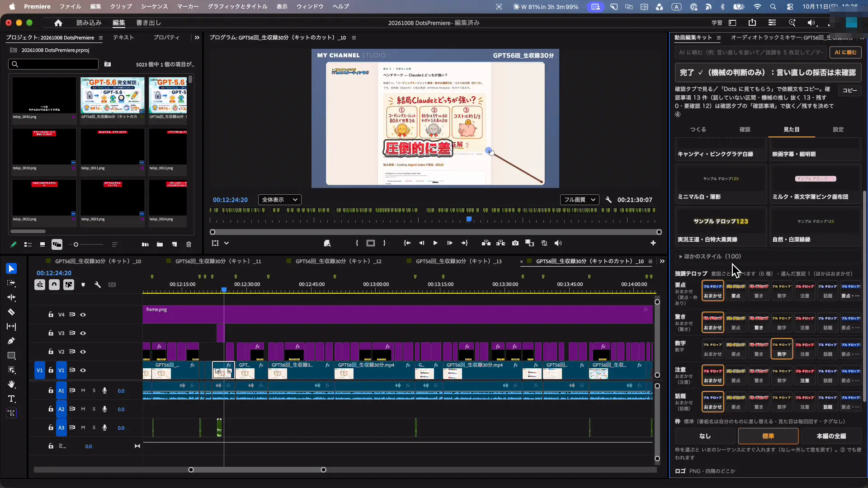868x488 pixels.
Task: Choose the Ripple Edit tool
Action: click(11, 298)
